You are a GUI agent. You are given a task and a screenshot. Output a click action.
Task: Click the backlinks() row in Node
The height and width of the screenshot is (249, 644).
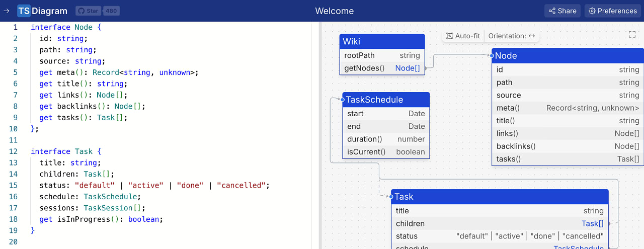pyautogui.click(x=568, y=146)
